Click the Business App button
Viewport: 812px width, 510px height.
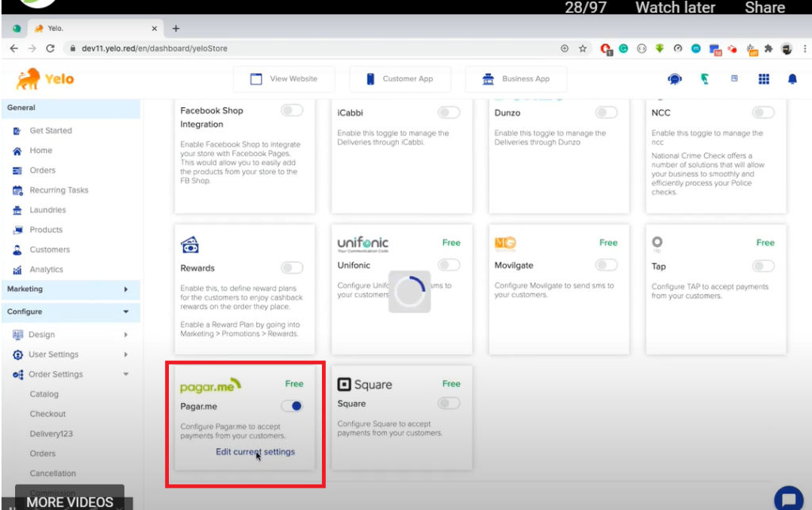[x=516, y=79]
